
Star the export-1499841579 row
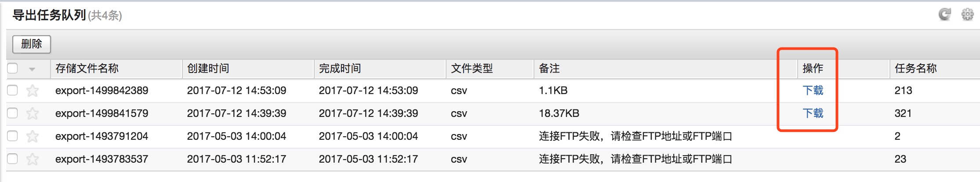33,113
